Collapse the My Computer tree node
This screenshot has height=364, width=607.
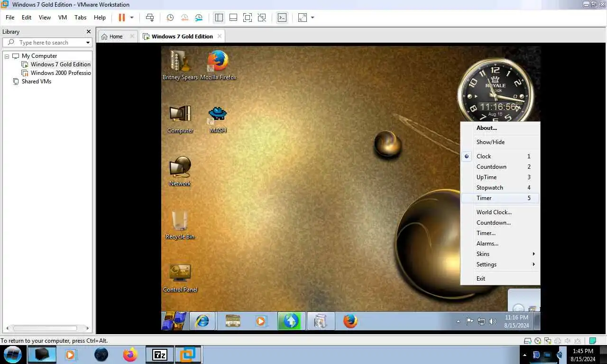pos(7,56)
